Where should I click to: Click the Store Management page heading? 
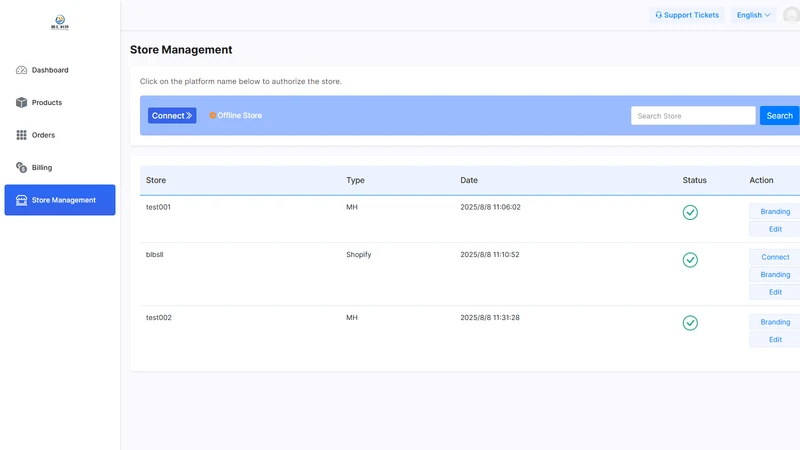[181, 49]
